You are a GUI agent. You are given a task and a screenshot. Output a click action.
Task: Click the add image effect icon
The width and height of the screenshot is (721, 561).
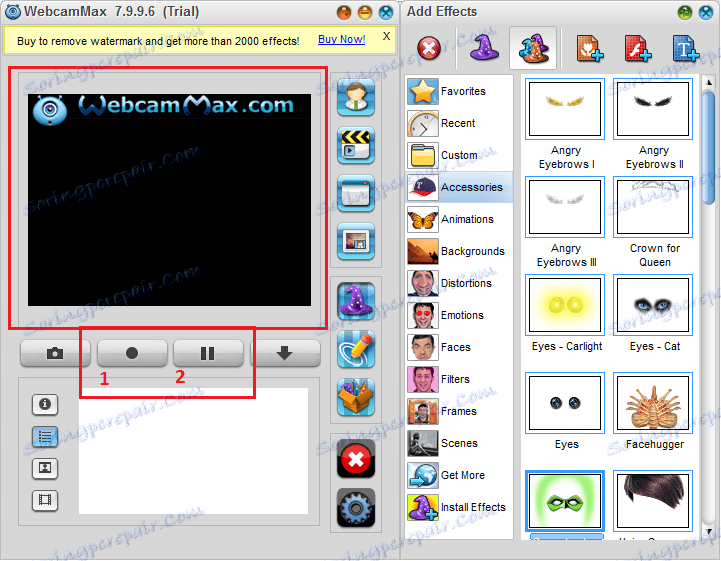(x=589, y=48)
